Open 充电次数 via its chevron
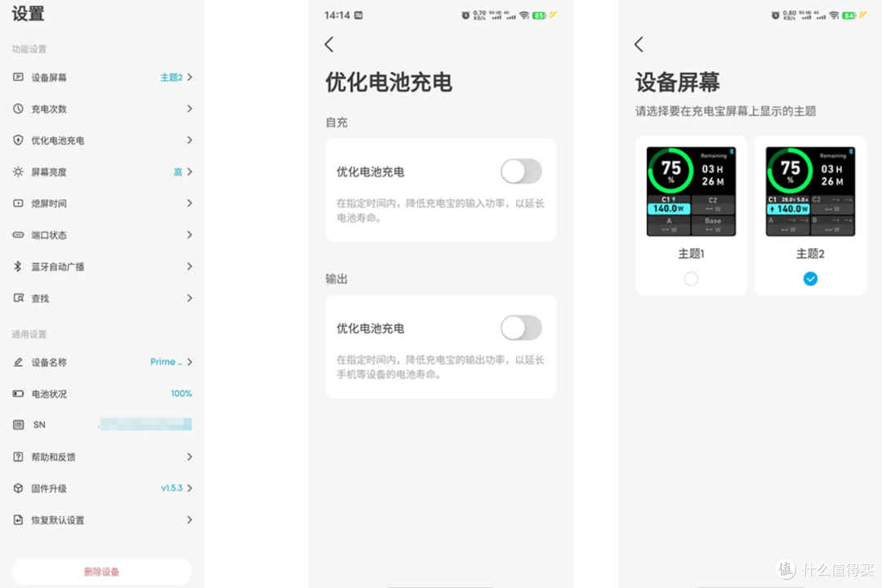 tap(189, 109)
